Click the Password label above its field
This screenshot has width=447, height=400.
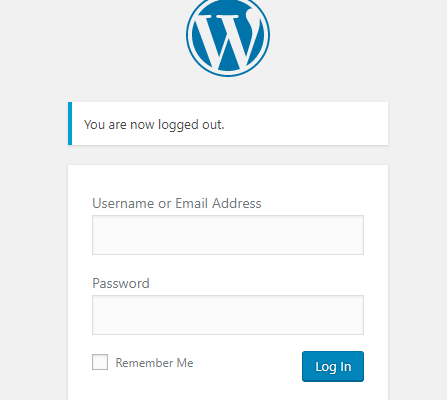coord(121,283)
